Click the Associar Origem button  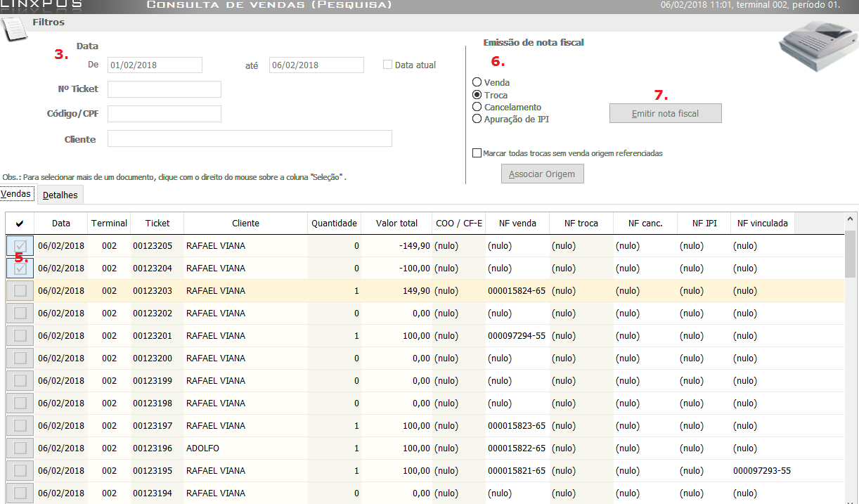(x=542, y=174)
